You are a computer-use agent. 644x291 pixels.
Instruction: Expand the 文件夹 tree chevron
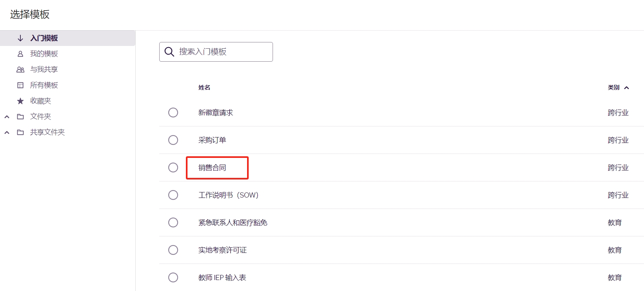pyautogui.click(x=7, y=117)
